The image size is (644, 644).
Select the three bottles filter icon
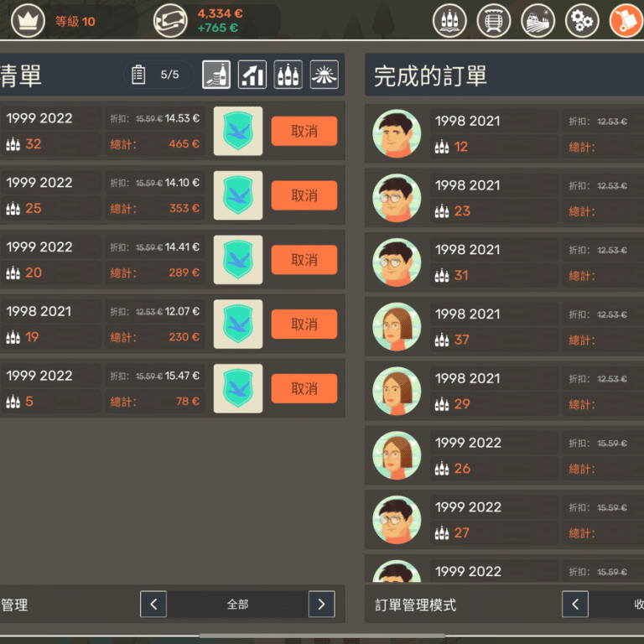point(288,75)
